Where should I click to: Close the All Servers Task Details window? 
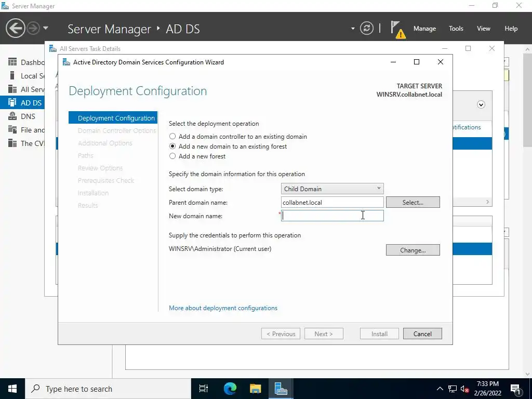click(x=491, y=48)
